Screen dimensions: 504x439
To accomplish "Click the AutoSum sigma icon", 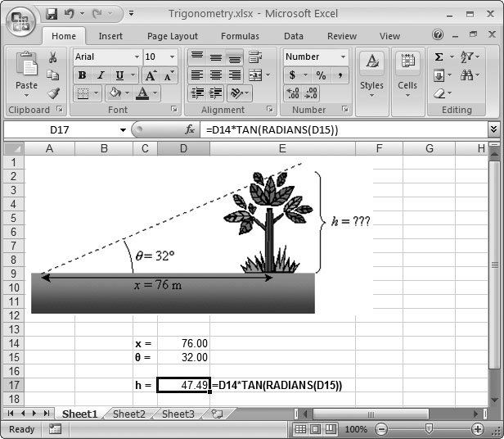I will coord(439,57).
